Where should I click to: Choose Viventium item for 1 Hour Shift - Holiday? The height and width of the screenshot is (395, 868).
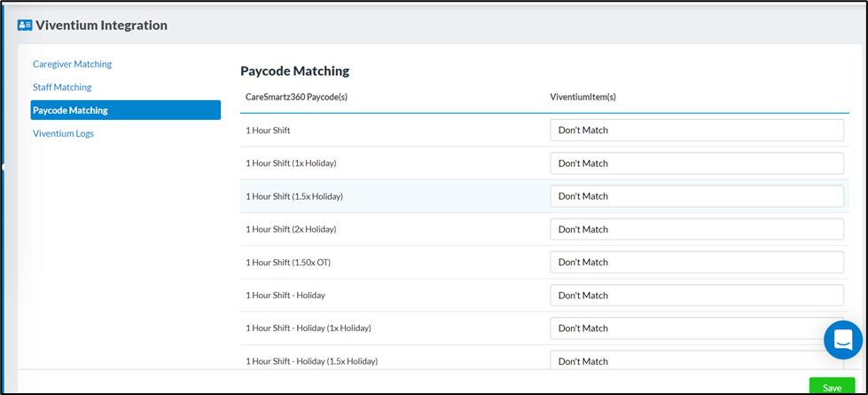pos(696,295)
